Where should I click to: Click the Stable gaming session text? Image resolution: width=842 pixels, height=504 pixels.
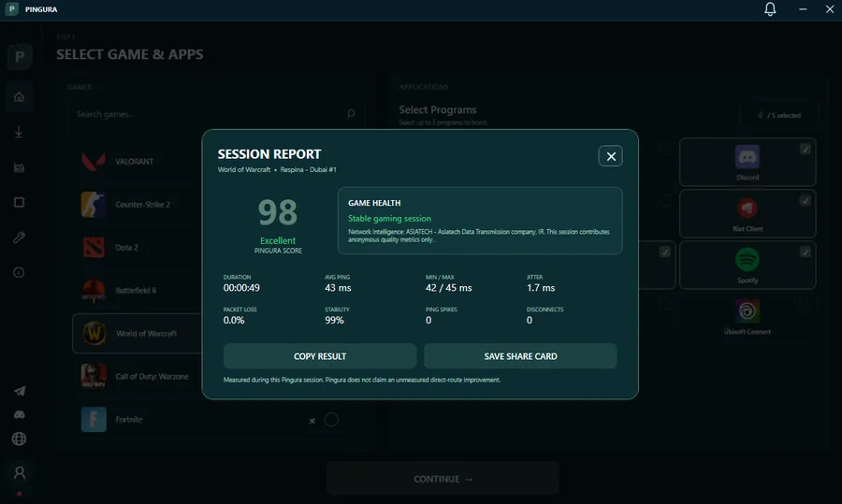coord(389,219)
